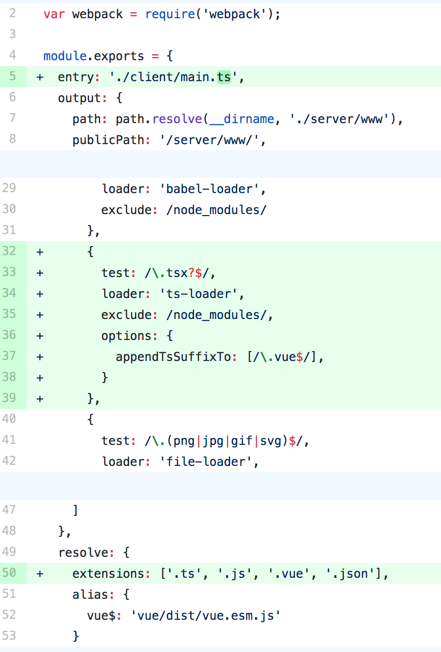Viewport: 441px width, 652px height.
Task: Click the plus marker beside appendTsSuffixTo line
Action: tap(40, 357)
